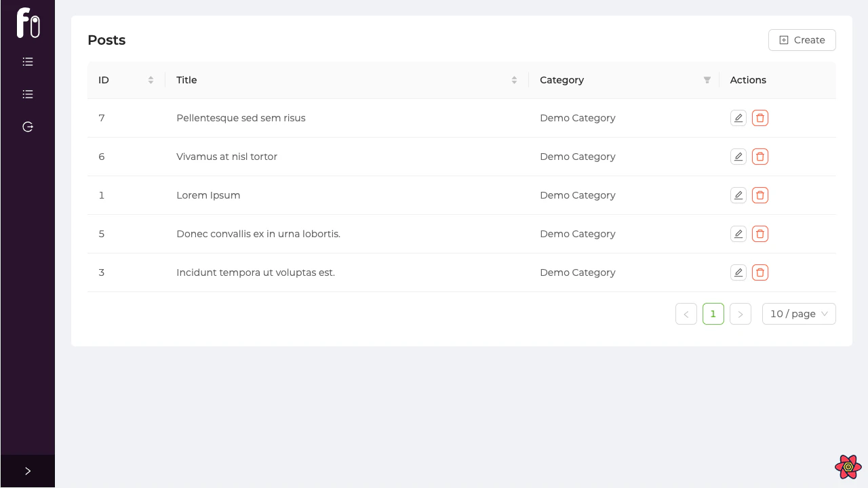Click the Donec convallis ex in urna lobortis row
This screenshot has height=488, width=868.
[x=258, y=234]
